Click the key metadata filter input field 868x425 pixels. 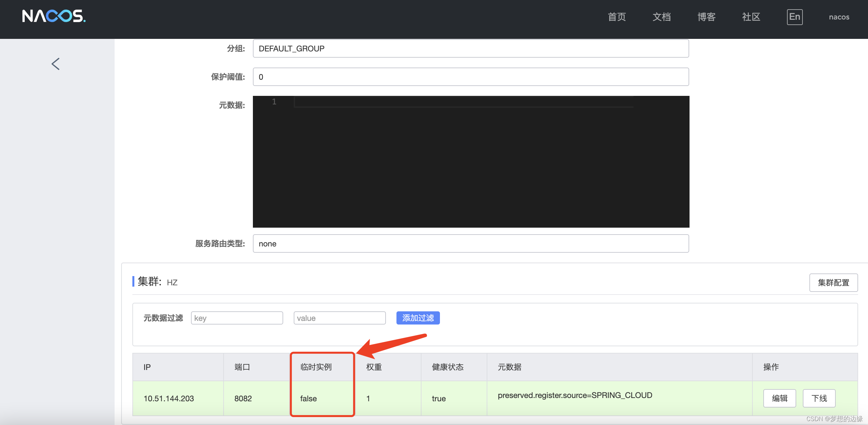[x=237, y=318]
